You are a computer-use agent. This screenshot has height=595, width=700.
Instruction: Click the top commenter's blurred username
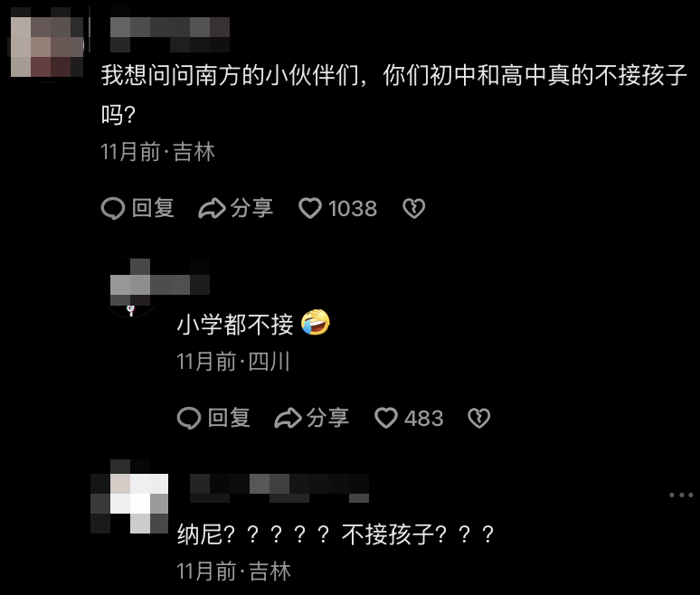click(x=170, y=34)
